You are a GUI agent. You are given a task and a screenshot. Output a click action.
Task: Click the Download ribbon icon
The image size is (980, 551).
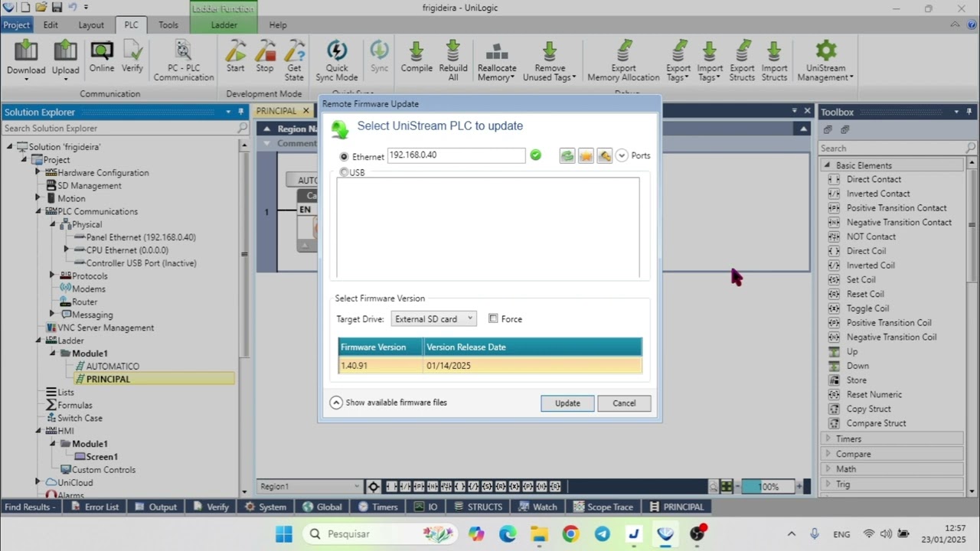click(26, 58)
